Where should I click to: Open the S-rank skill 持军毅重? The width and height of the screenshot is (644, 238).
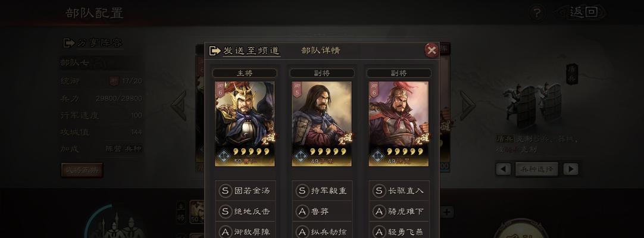[322, 191]
